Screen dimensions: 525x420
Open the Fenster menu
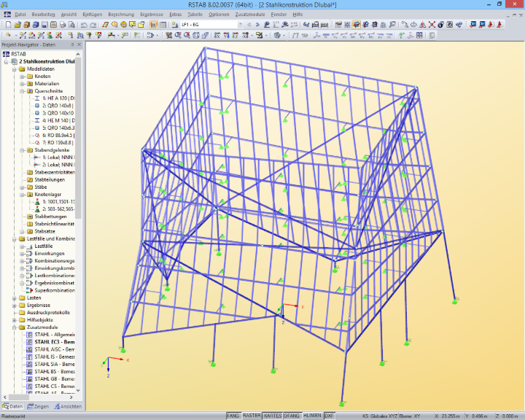279,15
